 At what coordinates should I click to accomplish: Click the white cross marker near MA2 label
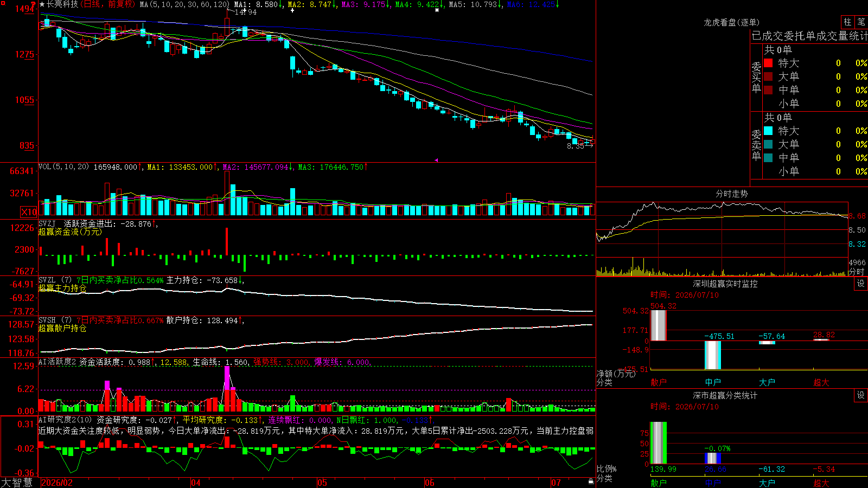pos(292,10)
